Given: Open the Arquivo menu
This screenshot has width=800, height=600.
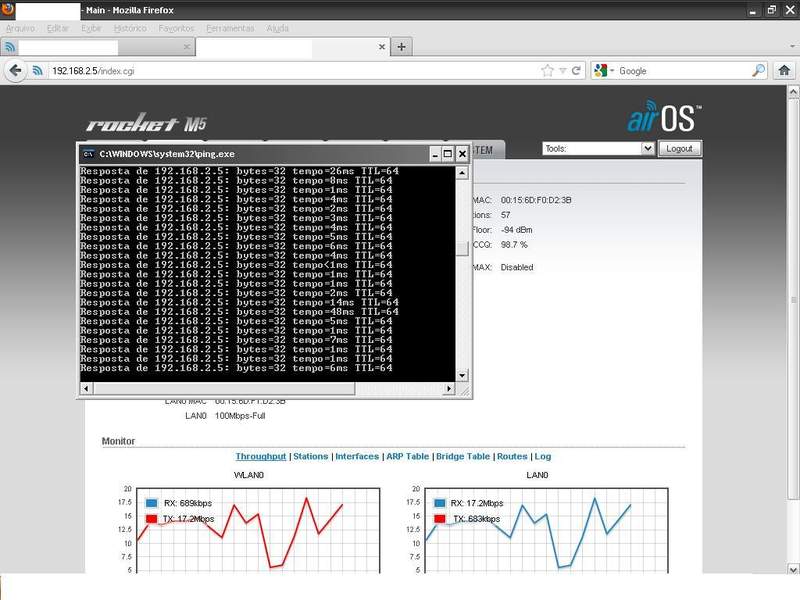Looking at the screenshot, I should (x=20, y=28).
